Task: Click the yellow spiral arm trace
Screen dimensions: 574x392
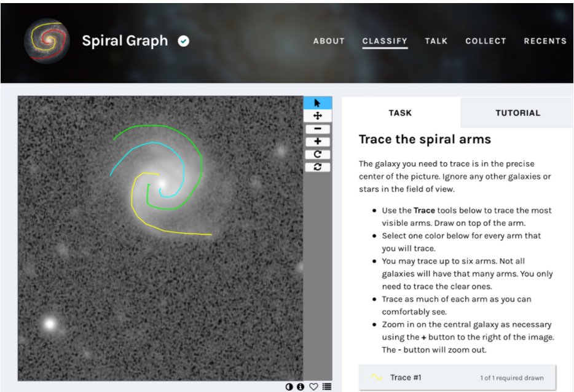Action: [133, 205]
